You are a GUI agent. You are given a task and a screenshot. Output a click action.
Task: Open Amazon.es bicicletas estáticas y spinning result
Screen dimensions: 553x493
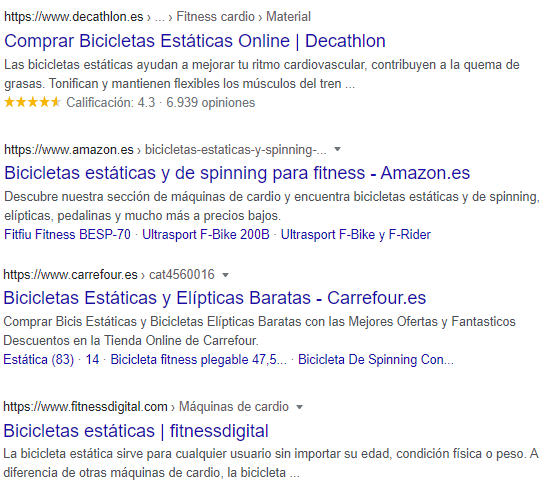click(x=237, y=173)
